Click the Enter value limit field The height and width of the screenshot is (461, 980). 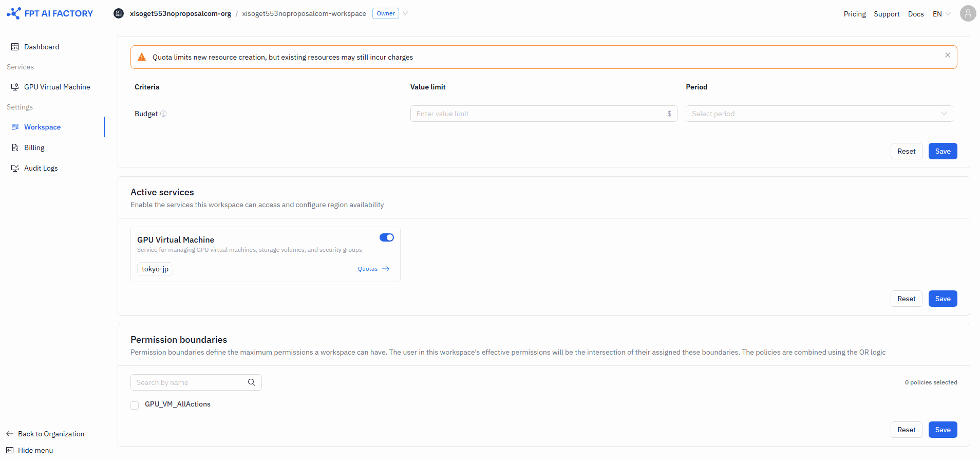(543, 114)
